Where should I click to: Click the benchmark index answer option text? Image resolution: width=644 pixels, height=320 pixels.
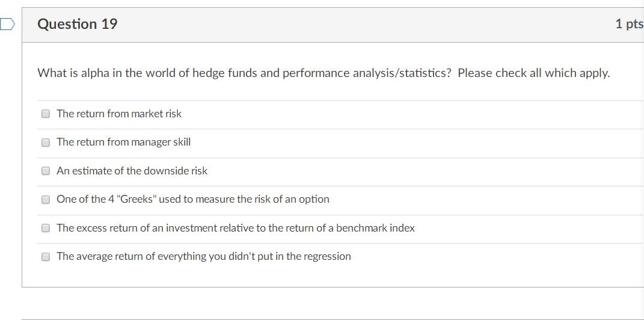235,228
